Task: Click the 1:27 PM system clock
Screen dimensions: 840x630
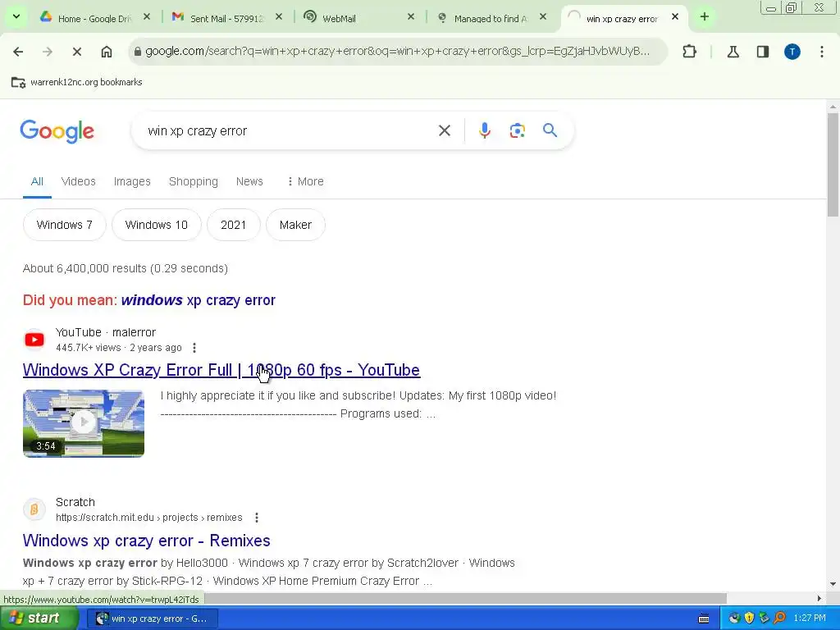Action: 810,619
